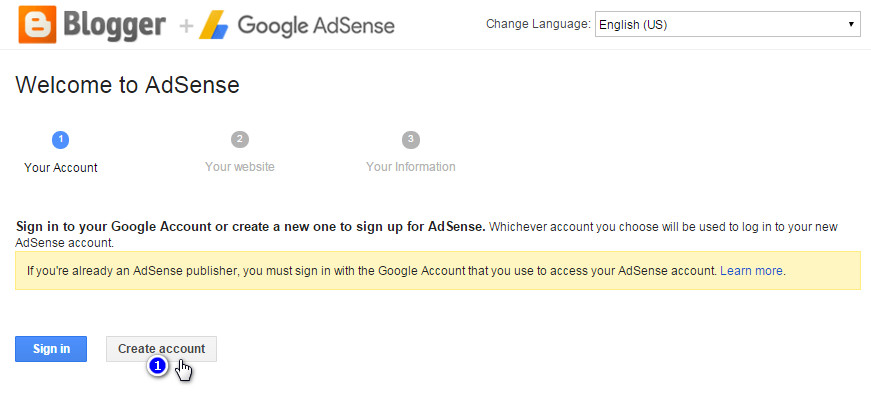The image size is (871, 401).
Task: Click the Google AdSense logo icon
Action: tap(214, 25)
